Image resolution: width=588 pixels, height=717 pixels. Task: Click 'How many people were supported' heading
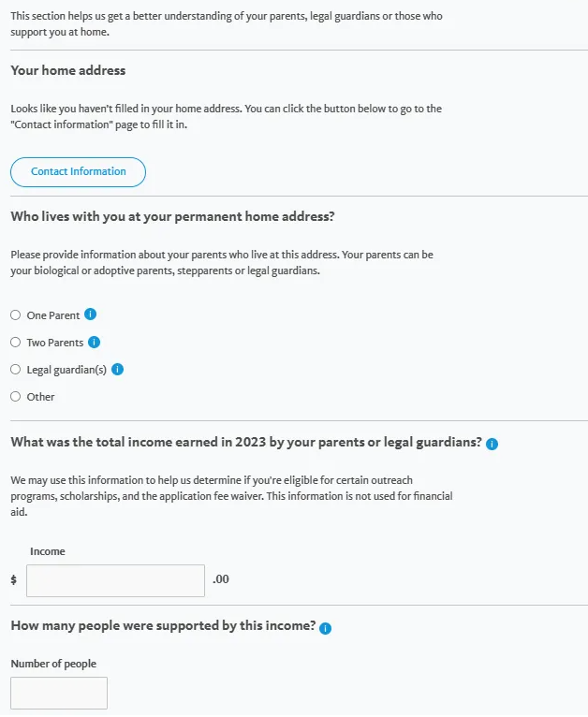click(163, 626)
